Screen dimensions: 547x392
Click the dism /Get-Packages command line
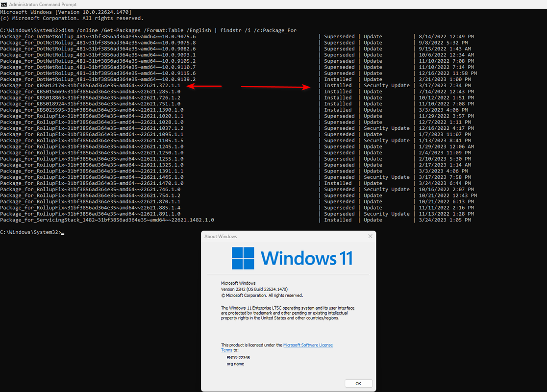(x=148, y=30)
